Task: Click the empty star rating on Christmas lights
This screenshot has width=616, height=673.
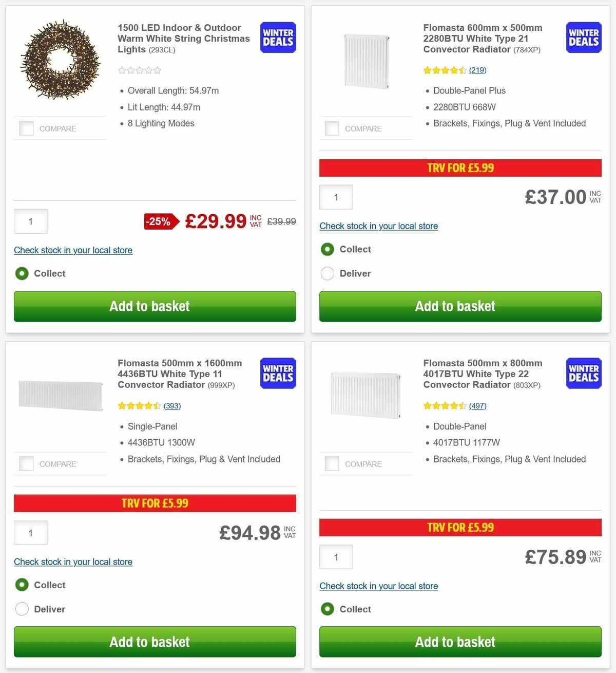Action: click(139, 70)
